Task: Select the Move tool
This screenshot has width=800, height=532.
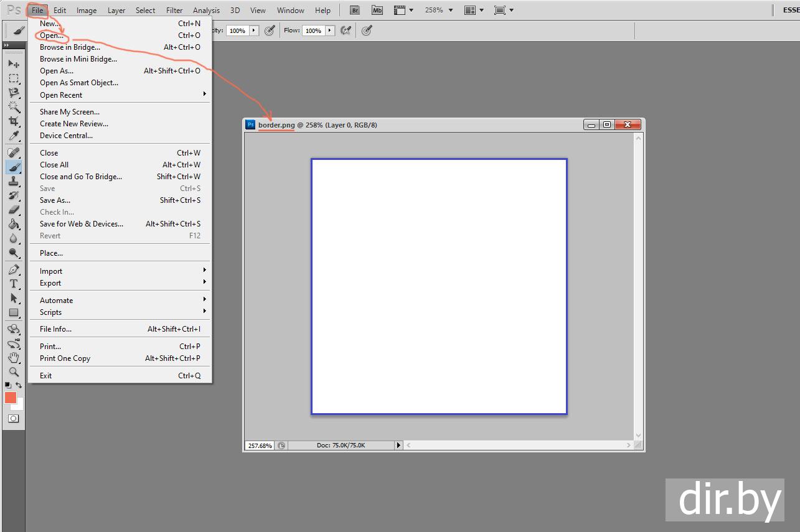Action: (x=14, y=64)
